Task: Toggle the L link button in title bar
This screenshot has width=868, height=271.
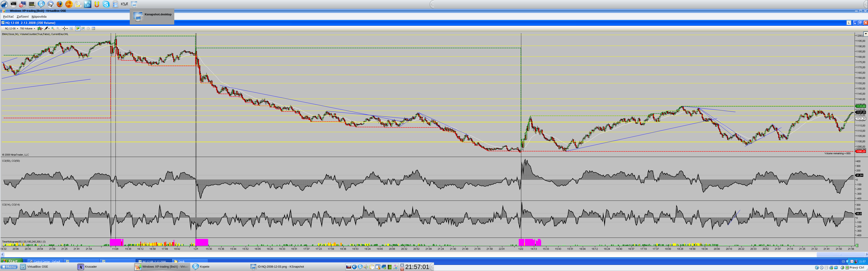Action: tap(849, 23)
